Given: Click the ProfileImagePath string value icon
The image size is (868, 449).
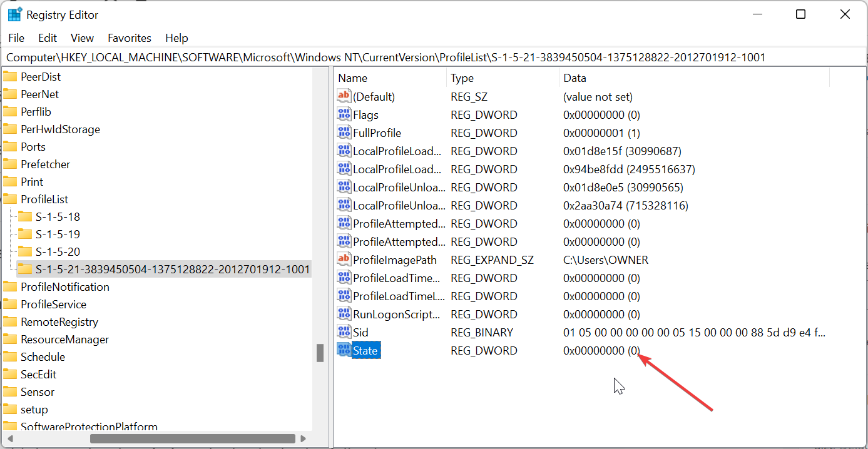Looking at the screenshot, I should click(x=344, y=260).
